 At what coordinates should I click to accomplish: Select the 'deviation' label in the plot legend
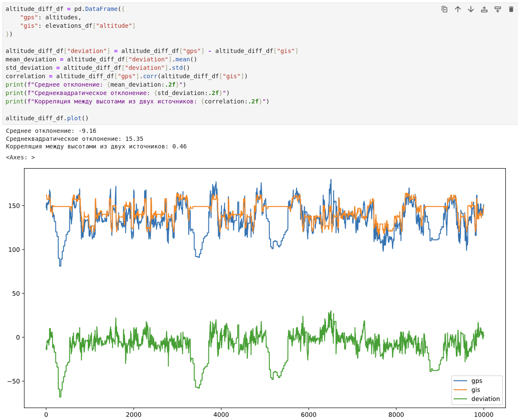coord(486,399)
